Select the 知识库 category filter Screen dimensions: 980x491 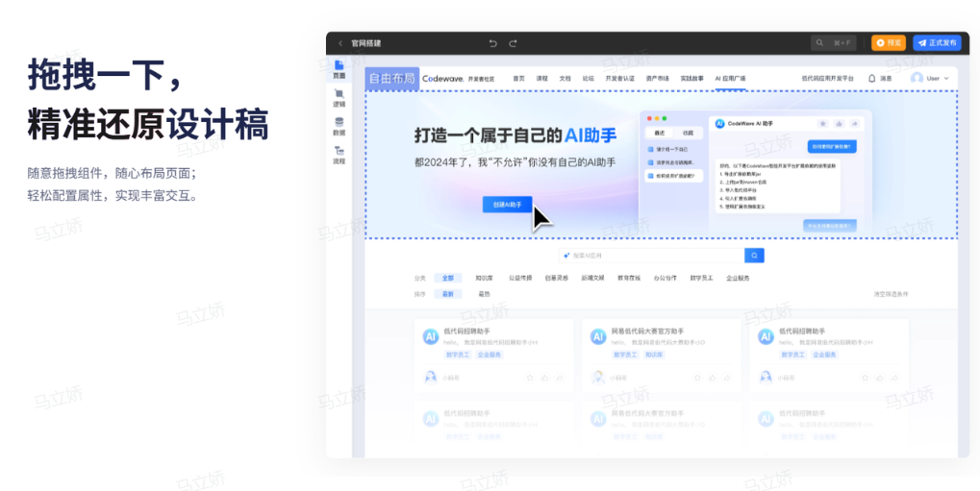point(484,278)
